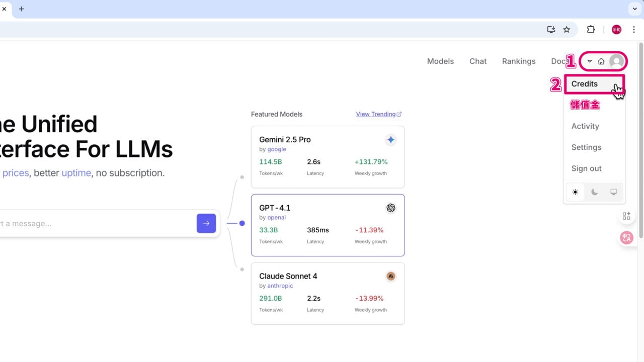Screen dimensions: 644x362
Task: Open the Chrome profile avatar
Action: [616, 30]
